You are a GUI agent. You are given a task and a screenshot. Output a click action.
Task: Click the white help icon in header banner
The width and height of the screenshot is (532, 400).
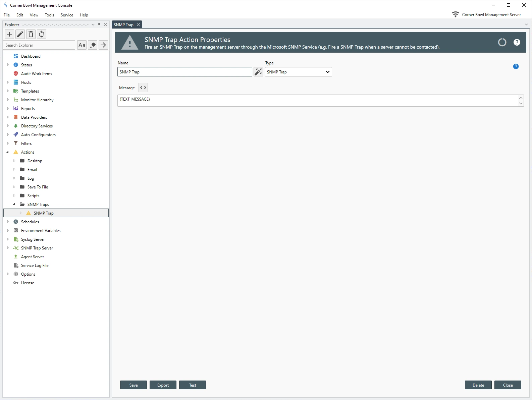point(517,42)
